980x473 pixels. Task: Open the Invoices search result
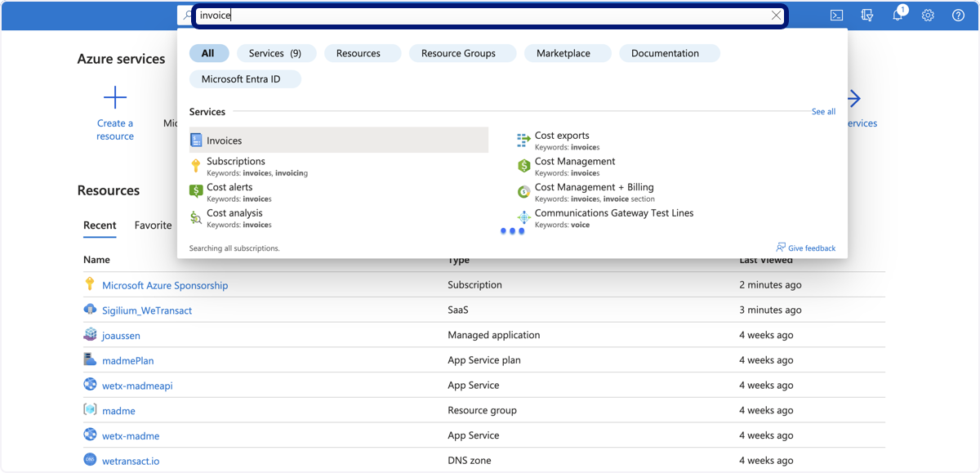pos(339,141)
